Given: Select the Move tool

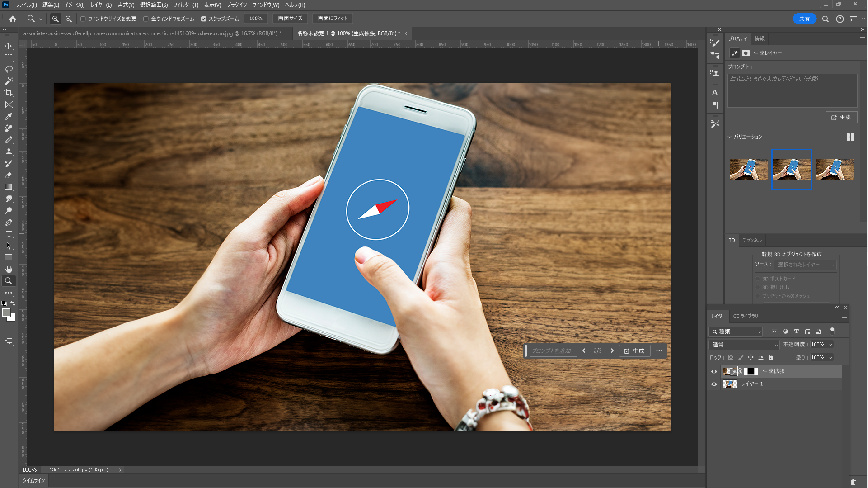Looking at the screenshot, I should pos(9,46).
